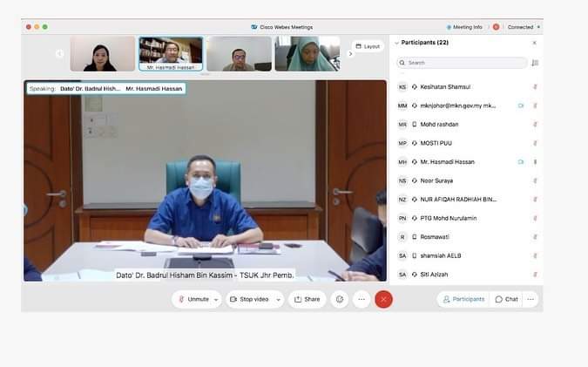Click the headset icon beside Noor Suraya
The height and width of the screenshot is (367, 588).
(x=415, y=180)
